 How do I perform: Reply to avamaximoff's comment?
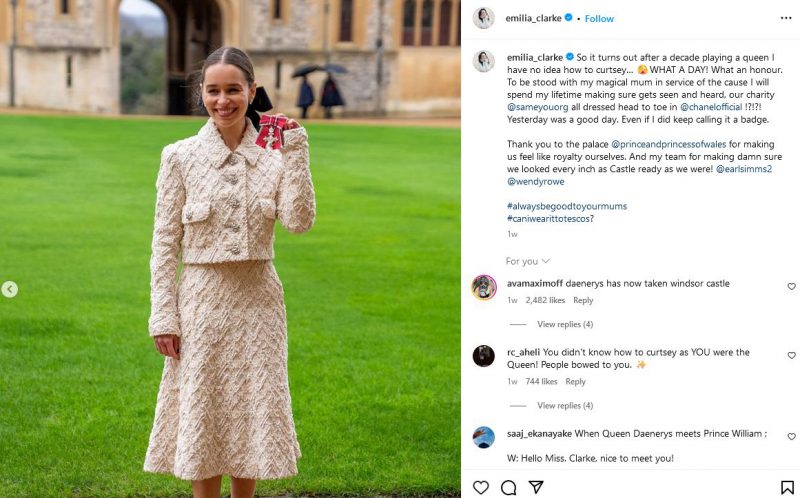click(x=583, y=300)
